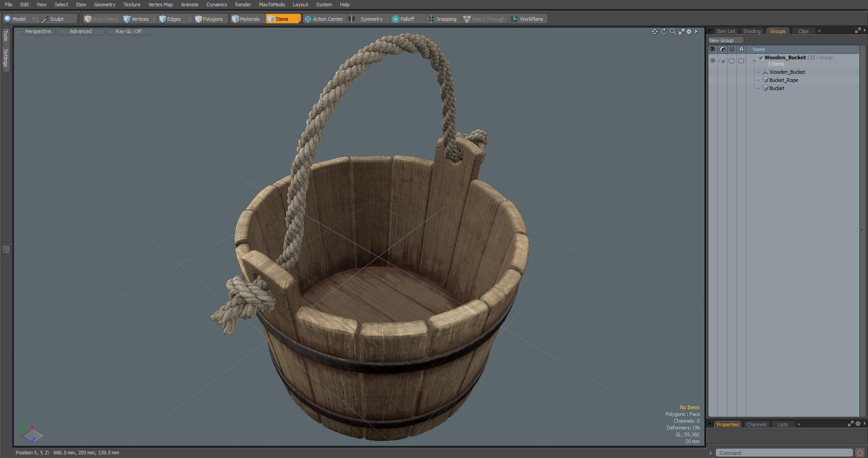
Task: Open the Action Center dropdown
Action: click(x=324, y=19)
